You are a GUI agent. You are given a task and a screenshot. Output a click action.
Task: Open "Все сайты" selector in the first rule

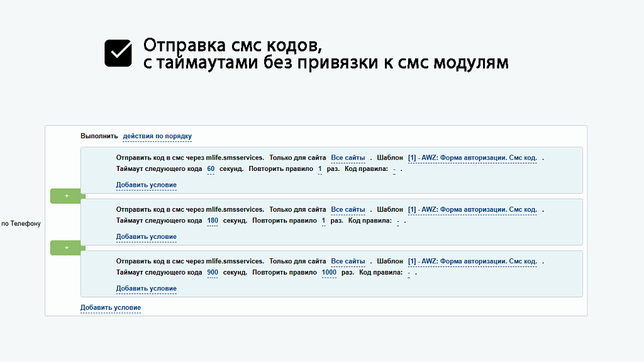(x=347, y=157)
